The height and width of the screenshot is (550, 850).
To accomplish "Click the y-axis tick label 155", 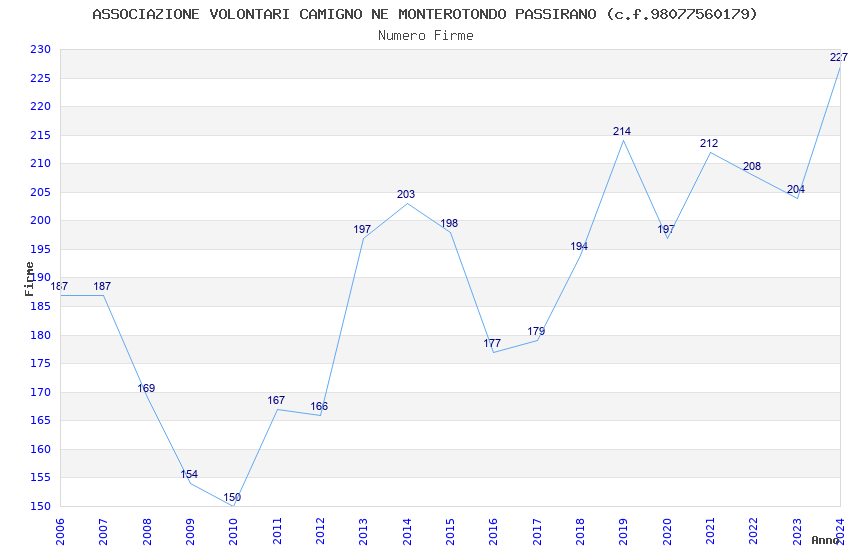I will tap(40, 477).
